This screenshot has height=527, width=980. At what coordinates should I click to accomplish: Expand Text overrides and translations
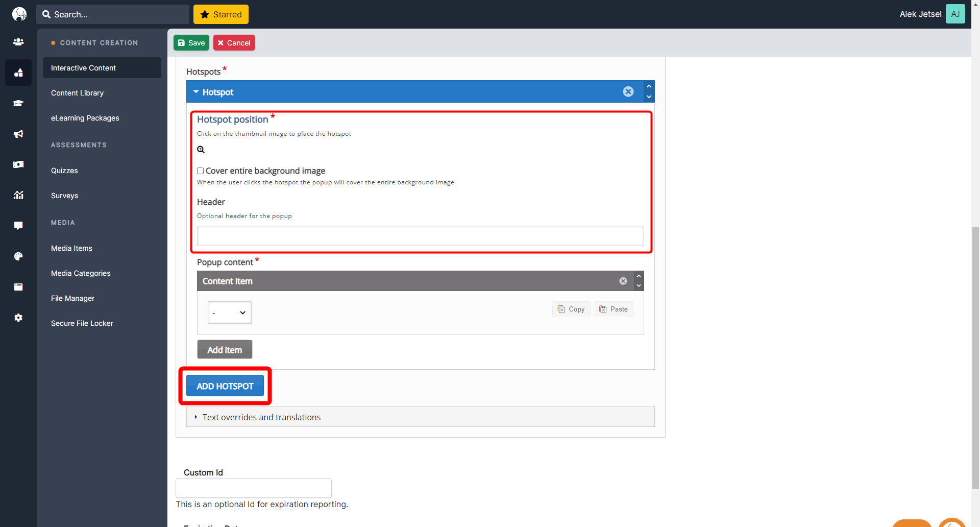click(421, 417)
